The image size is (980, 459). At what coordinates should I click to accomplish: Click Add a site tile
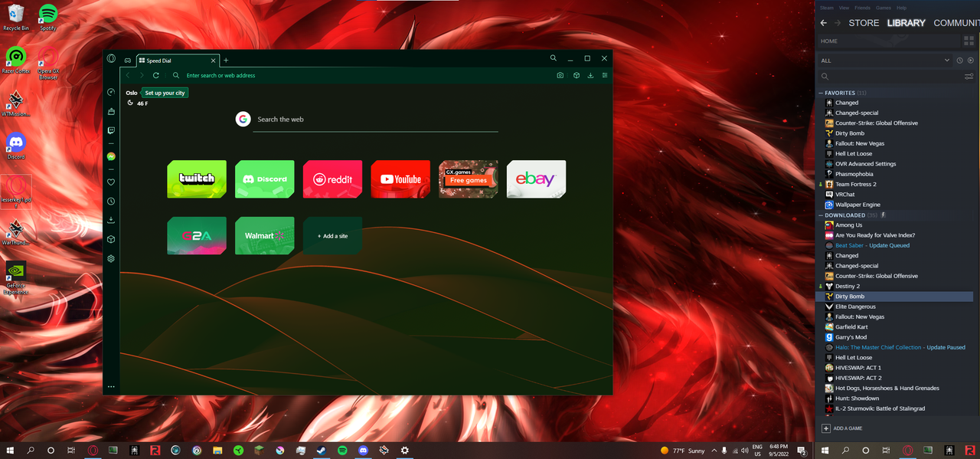pos(332,236)
